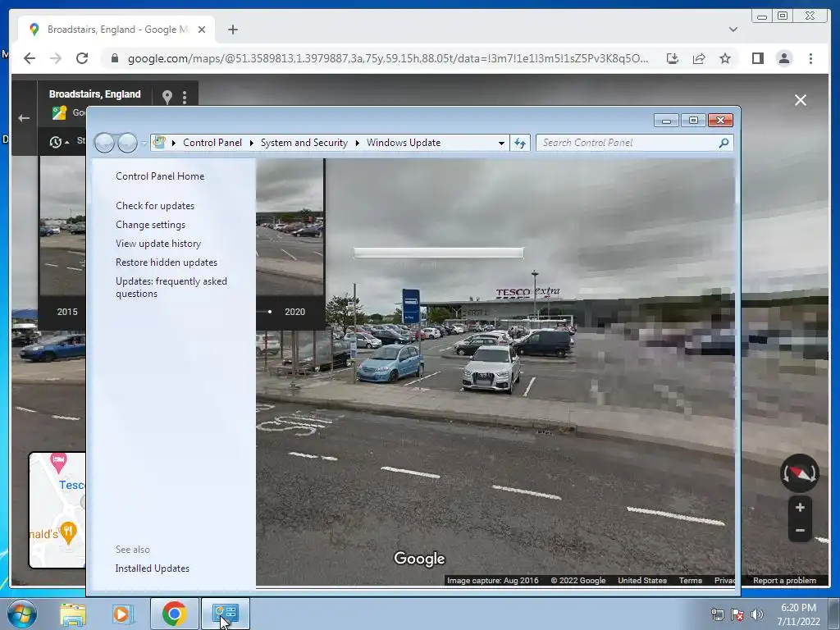Click the location pin icon beside Broadstairs
This screenshot has width=840, height=630.
point(167,97)
